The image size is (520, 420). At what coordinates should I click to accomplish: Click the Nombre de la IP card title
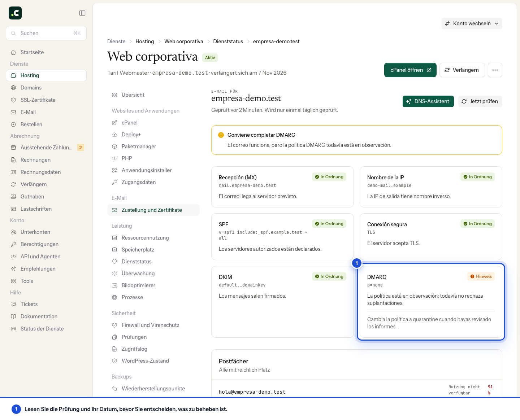point(385,178)
